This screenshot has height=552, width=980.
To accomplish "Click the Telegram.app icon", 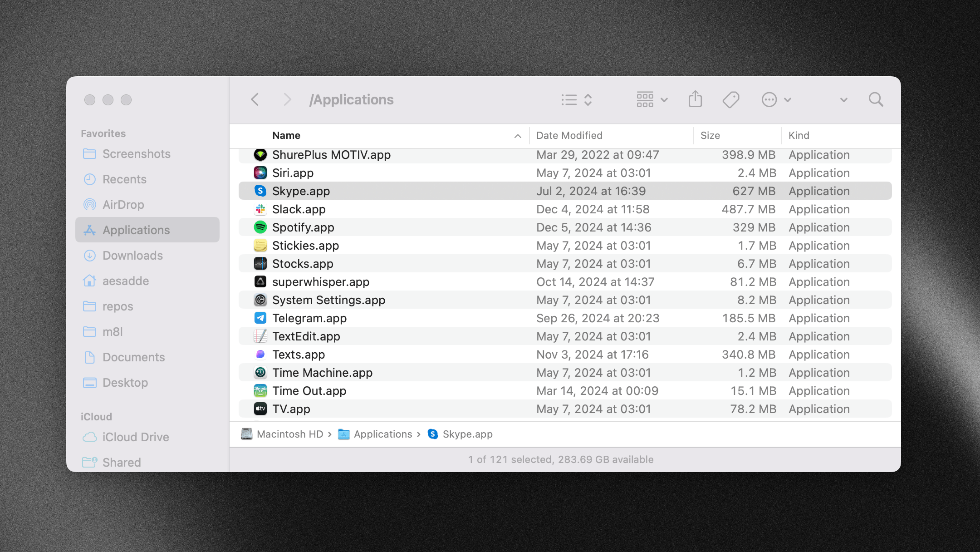I will (260, 318).
